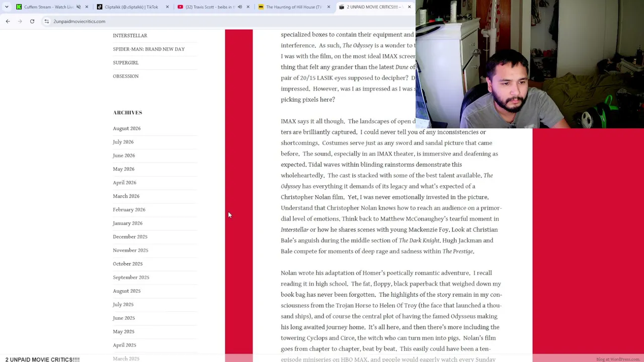Open the October 2025 archive

pyautogui.click(x=127, y=264)
